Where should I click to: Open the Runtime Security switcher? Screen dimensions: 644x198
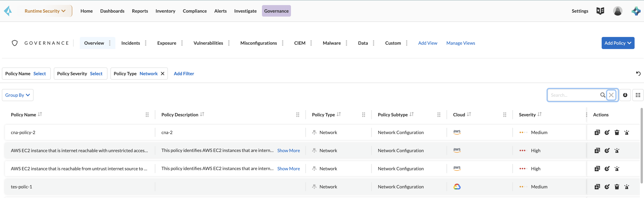(x=45, y=11)
